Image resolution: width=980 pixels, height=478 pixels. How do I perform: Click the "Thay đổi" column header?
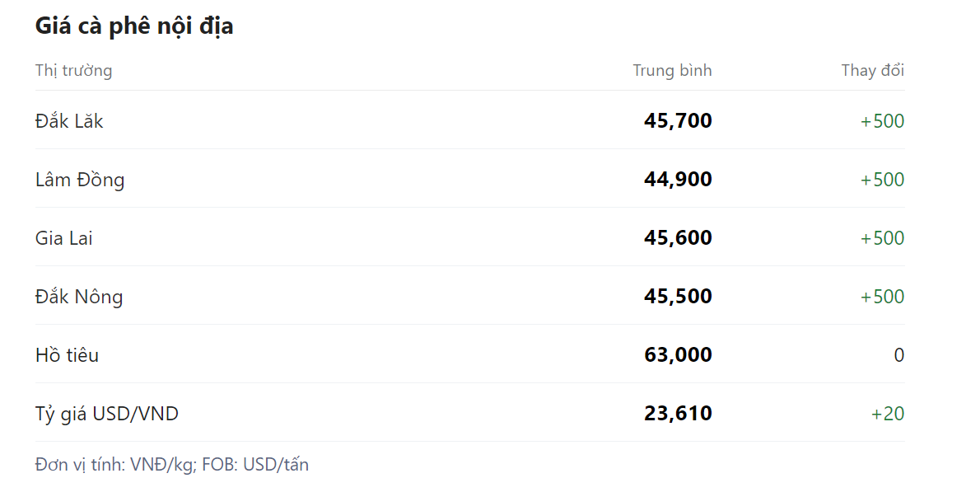[x=872, y=70]
